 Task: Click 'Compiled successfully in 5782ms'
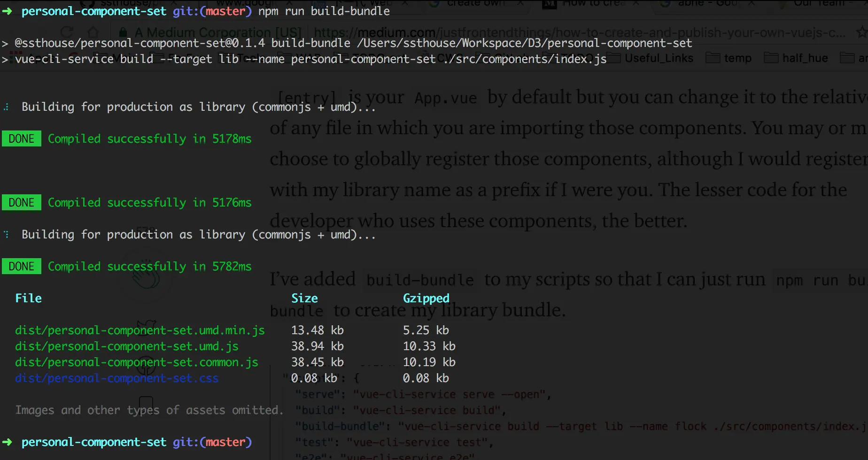click(x=150, y=267)
